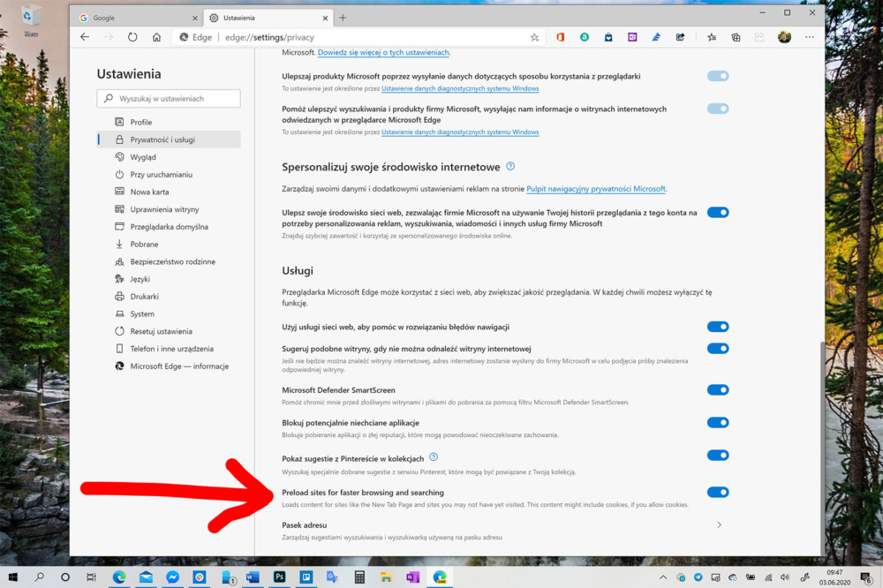Open Bezpieczeństwo rodzinne settings
This screenshot has width=883, height=588.
tap(169, 262)
